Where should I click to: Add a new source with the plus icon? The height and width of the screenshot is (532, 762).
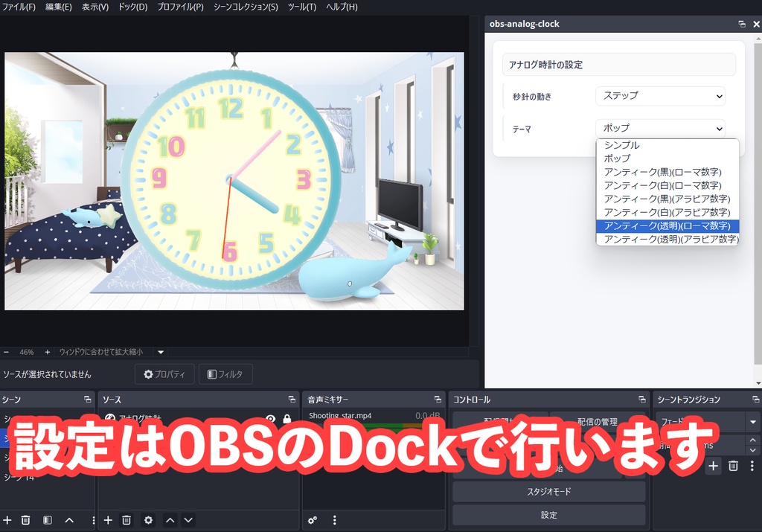click(108, 519)
